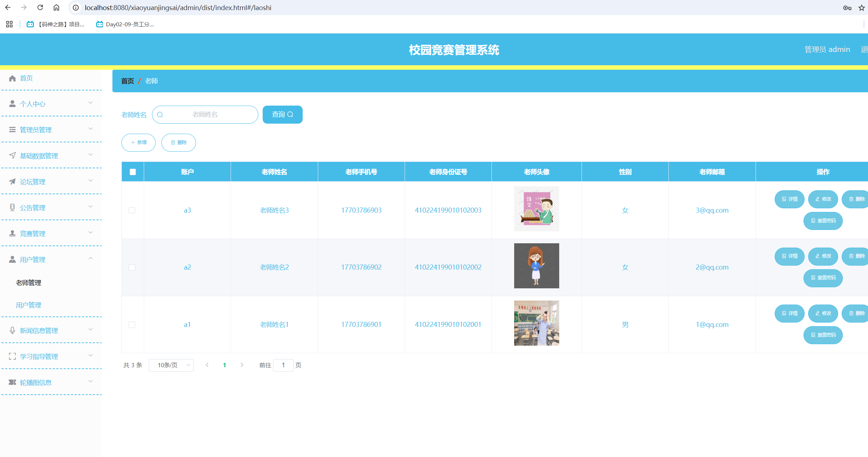Click the next page arrow in pagination
The image size is (868, 457).
pos(242,365)
